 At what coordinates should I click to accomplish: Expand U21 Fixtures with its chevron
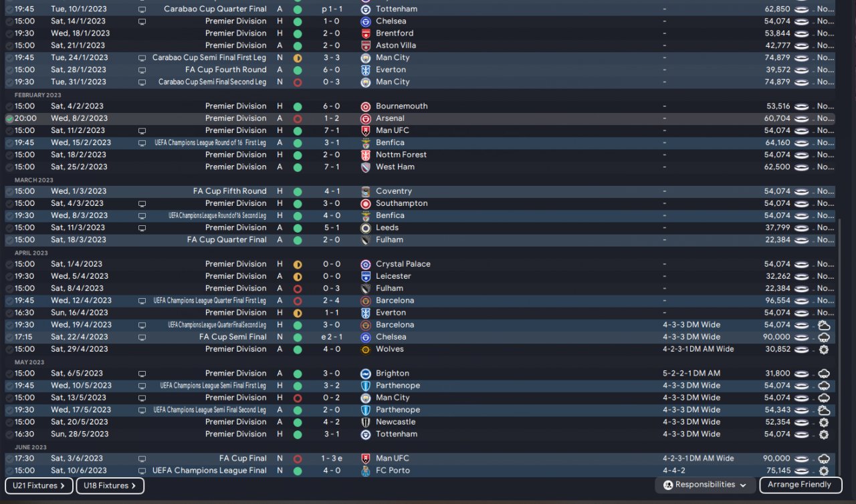(62, 486)
